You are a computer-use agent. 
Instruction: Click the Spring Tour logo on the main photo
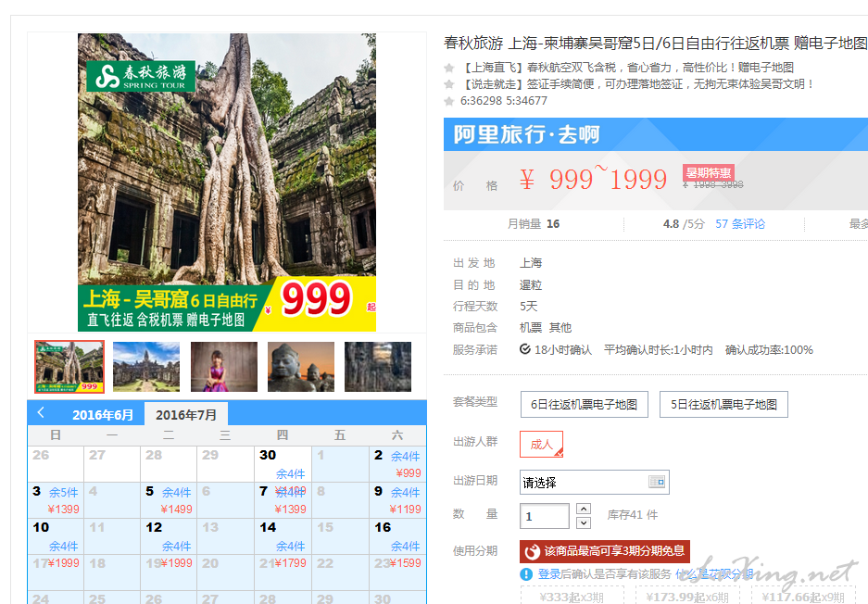(141, 76)
